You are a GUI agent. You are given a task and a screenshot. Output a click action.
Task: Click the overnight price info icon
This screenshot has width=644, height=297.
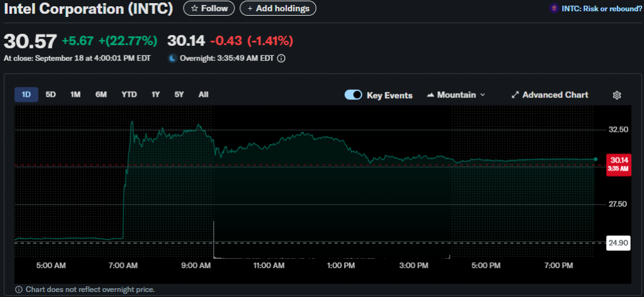281,58
